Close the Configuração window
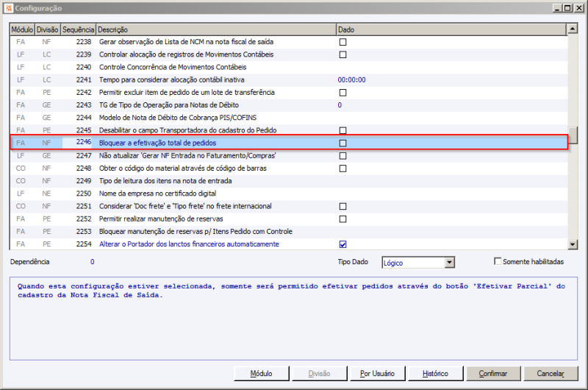The image size is (588, 390). tap(578, 8)
